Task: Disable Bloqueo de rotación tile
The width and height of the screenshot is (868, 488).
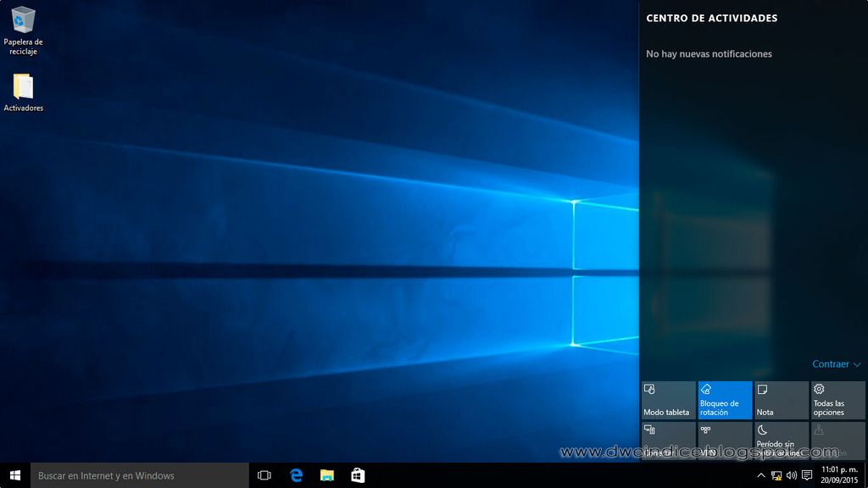Action: pos(725,400)
